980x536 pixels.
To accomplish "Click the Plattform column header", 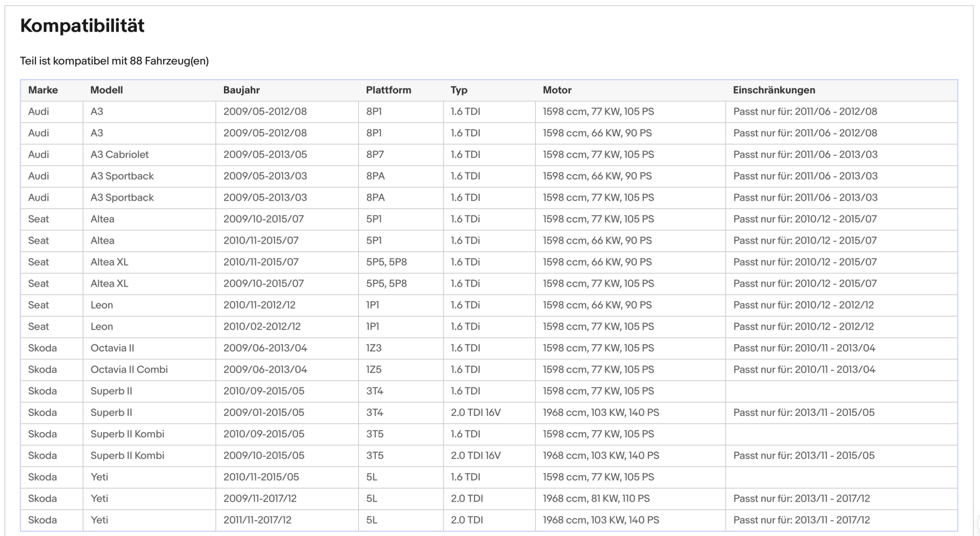I will click(x=389, y=90).
